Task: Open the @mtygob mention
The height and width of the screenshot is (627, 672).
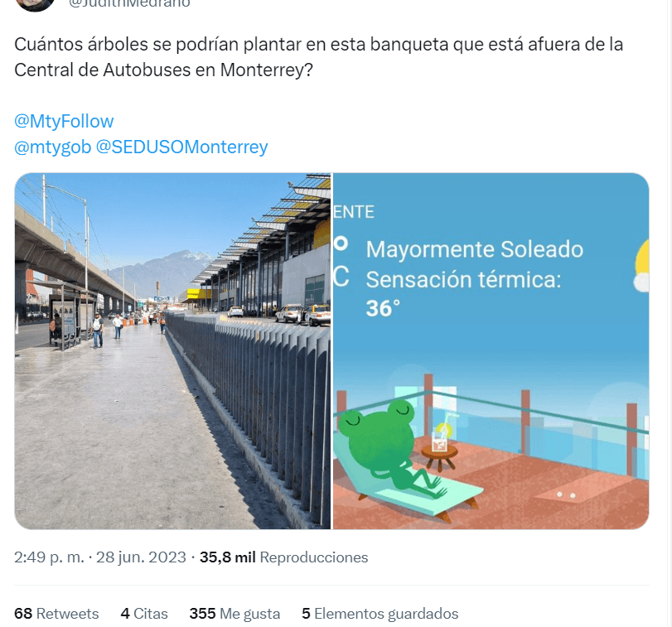Action: pos(53,147)
